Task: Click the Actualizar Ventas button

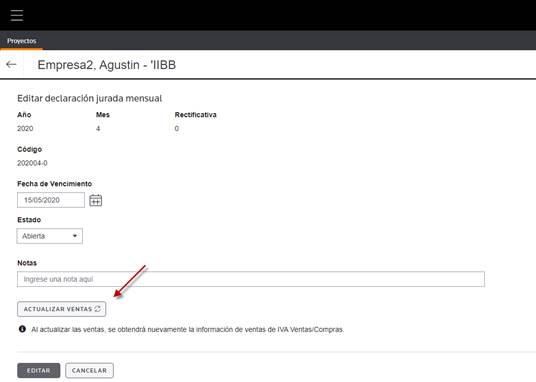Action: (x=62, y=309)
